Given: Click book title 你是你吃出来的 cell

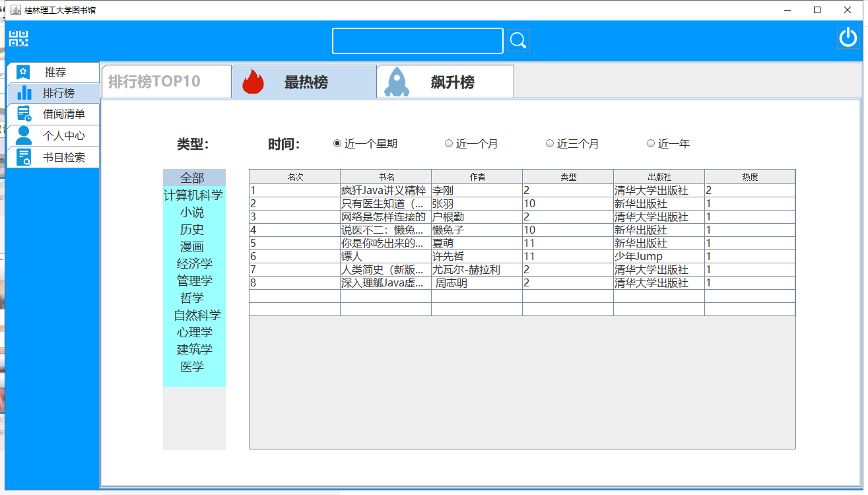Looking at the screenshot, I should point(386,244).
